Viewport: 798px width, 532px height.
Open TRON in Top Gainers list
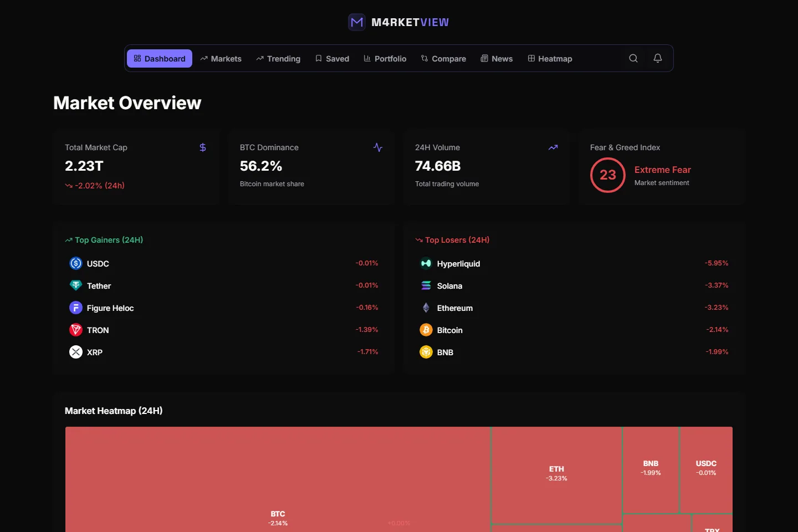click(x=223, y=330)
